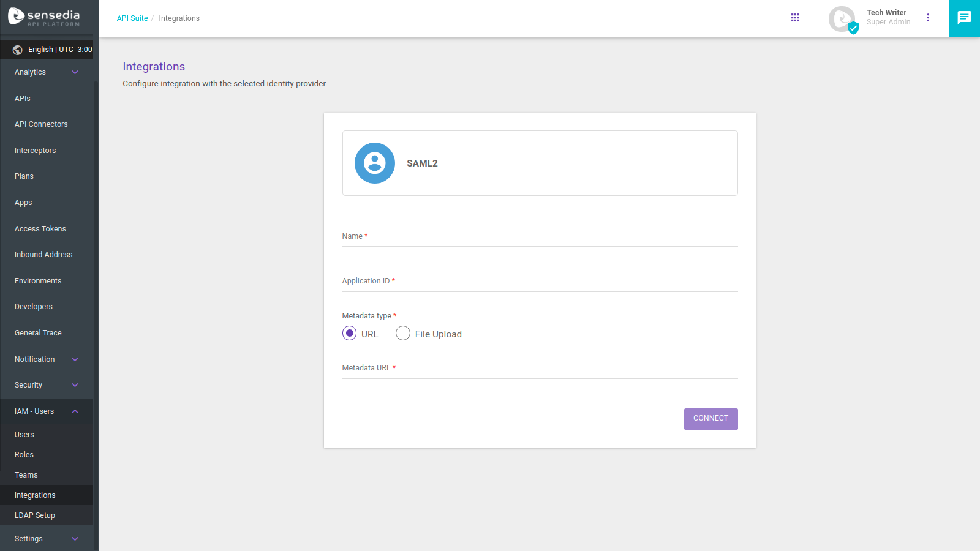This screenshot has height=551, width=980.
Task: Select the URL metadata type option
Action: 349,333
